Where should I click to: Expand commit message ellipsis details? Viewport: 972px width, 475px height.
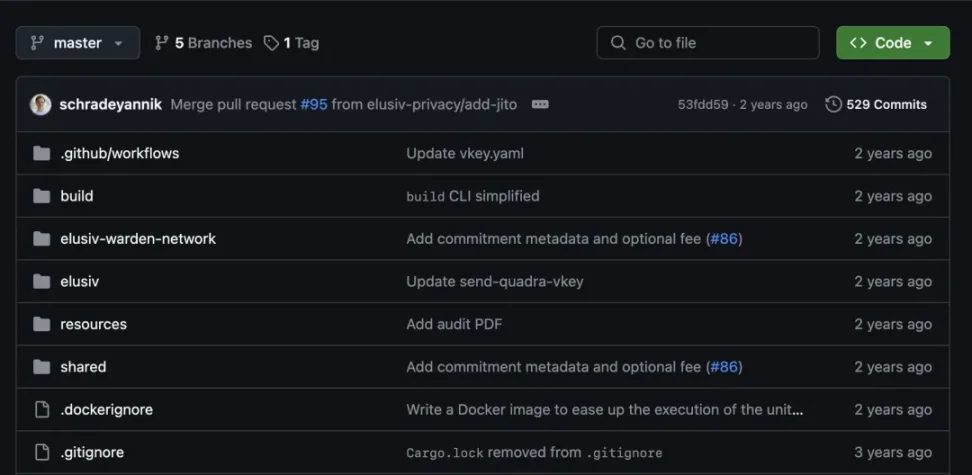pyautogui.click(x=540, y=105)
